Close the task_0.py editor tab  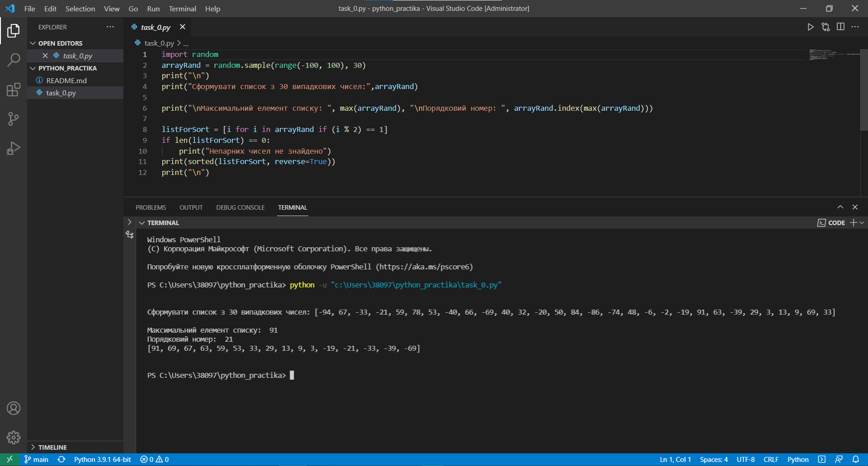pos(183,27)
